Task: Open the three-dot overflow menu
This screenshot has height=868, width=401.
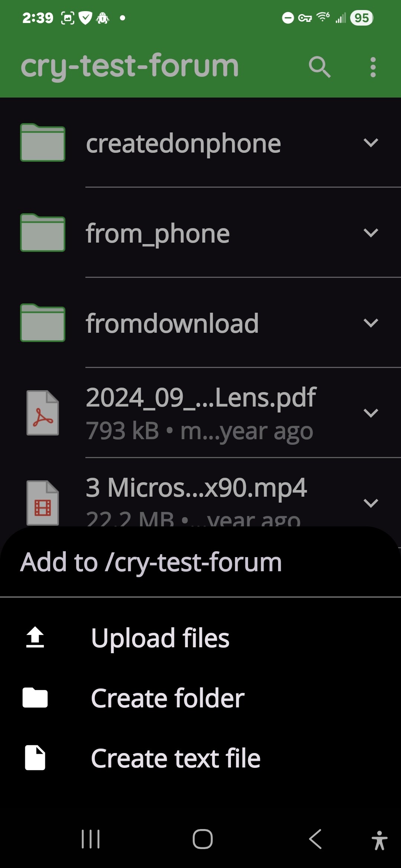Action: pos(373,67)
